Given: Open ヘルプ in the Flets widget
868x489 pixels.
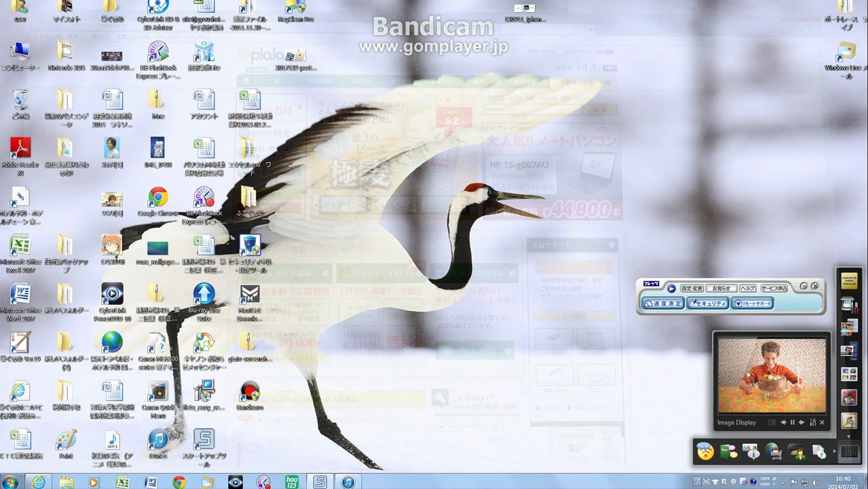Looking at the screenshot, I should [747, 288].
